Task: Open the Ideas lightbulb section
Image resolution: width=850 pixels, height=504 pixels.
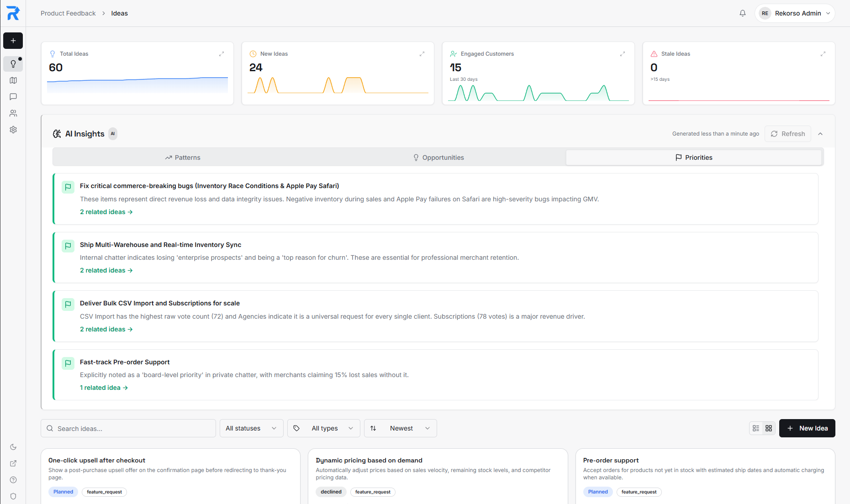Action: (13, 63)
